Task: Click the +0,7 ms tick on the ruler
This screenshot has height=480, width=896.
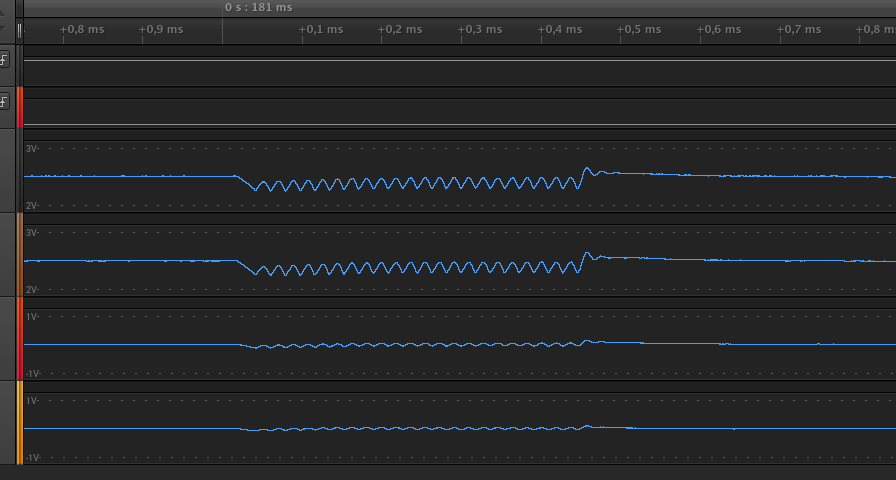Action: 799,30
